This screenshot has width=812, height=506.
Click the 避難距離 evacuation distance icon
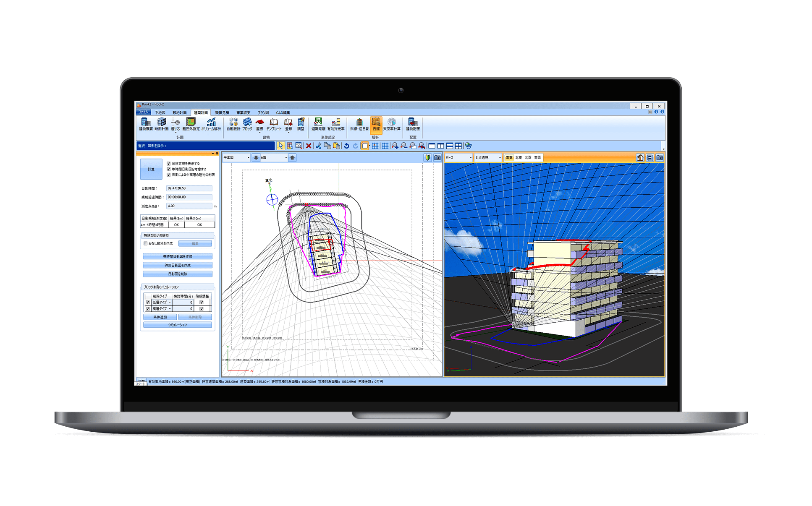coord(318,124)
